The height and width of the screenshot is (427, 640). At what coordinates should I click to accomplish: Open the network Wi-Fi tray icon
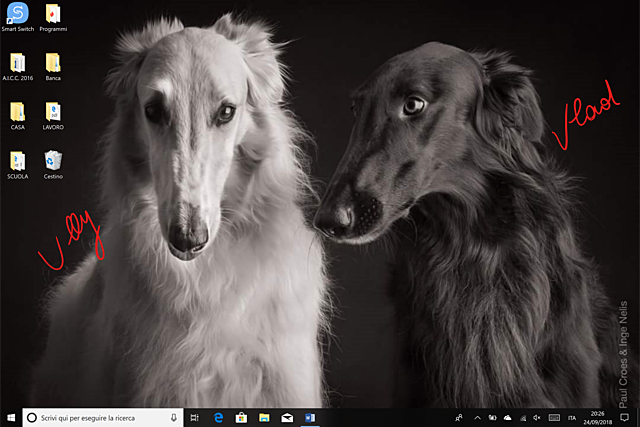(522, 418)
